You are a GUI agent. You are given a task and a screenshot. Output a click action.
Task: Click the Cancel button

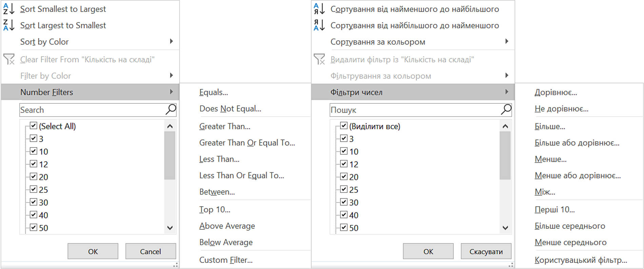click(x=150, y=251)
